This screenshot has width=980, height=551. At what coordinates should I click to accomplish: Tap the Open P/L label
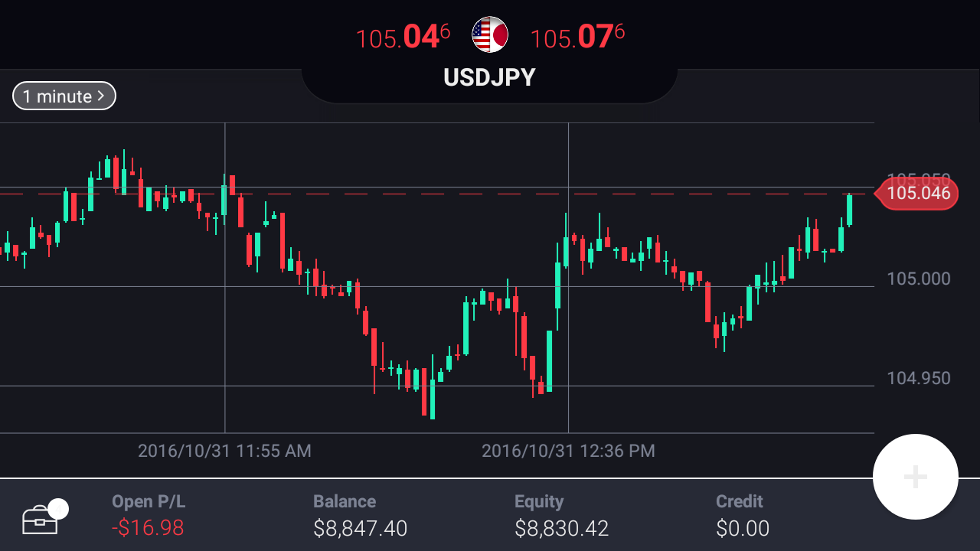149,502
